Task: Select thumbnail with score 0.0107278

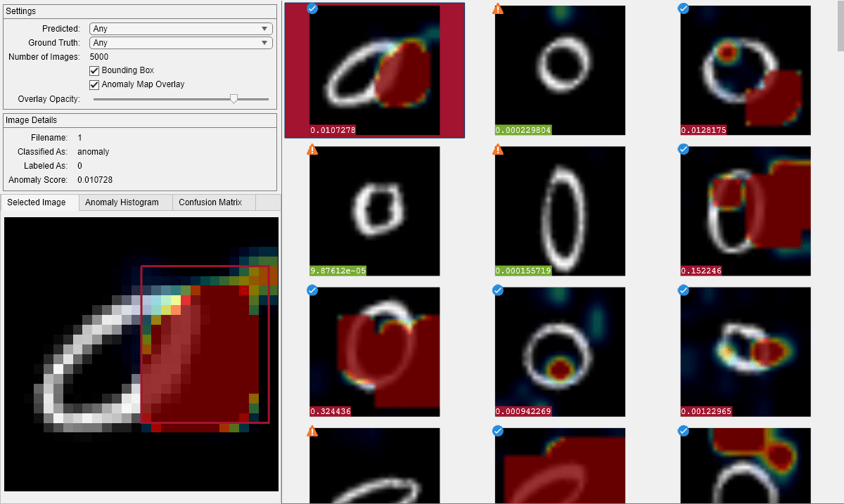Action: tap(374, 70)
